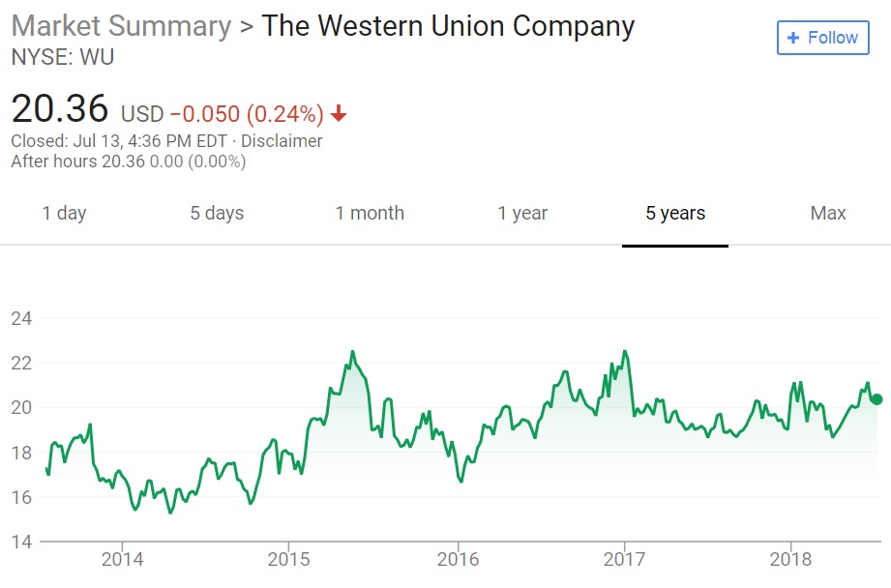Show the 1 month chart view
This screenshot has height=588, width=891.
370,214
